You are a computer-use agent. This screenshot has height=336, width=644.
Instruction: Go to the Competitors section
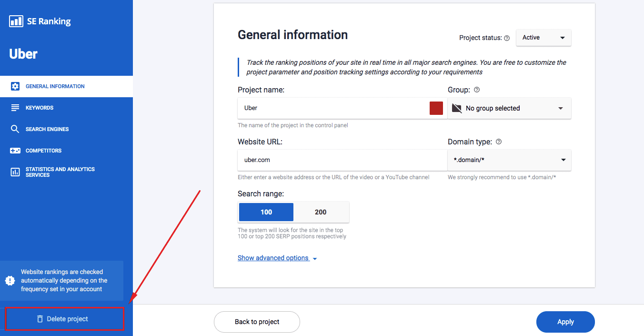point(67,151)
